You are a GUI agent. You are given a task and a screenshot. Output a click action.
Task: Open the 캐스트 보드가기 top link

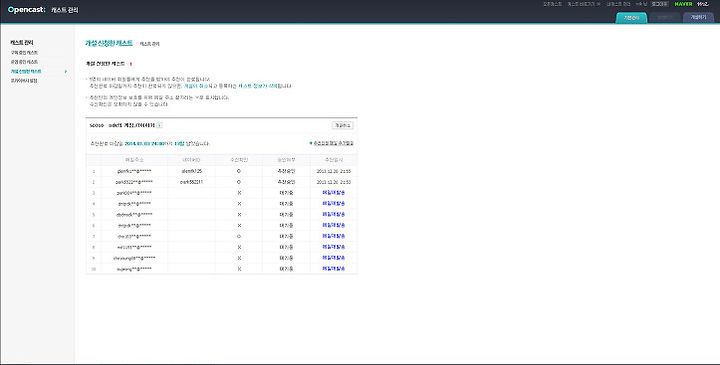click(x=584, y=4)
